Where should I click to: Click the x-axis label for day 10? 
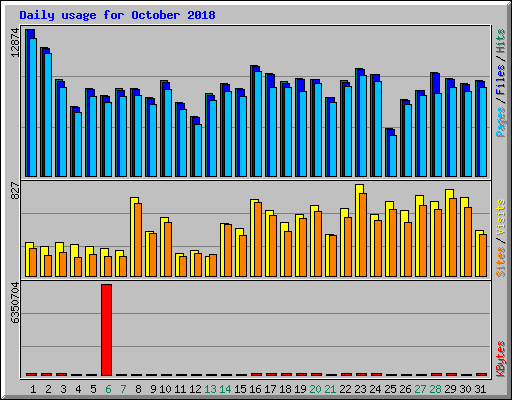point(165,389)
